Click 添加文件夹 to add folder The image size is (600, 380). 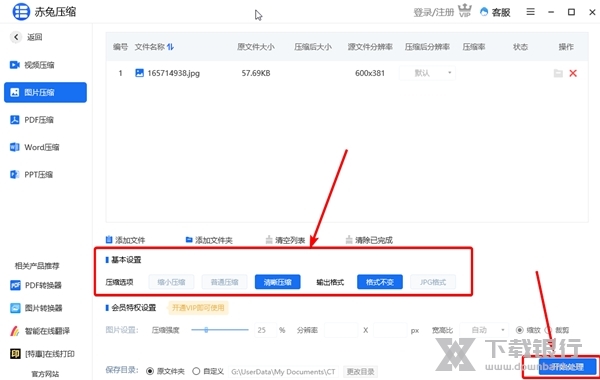point(209,240)
